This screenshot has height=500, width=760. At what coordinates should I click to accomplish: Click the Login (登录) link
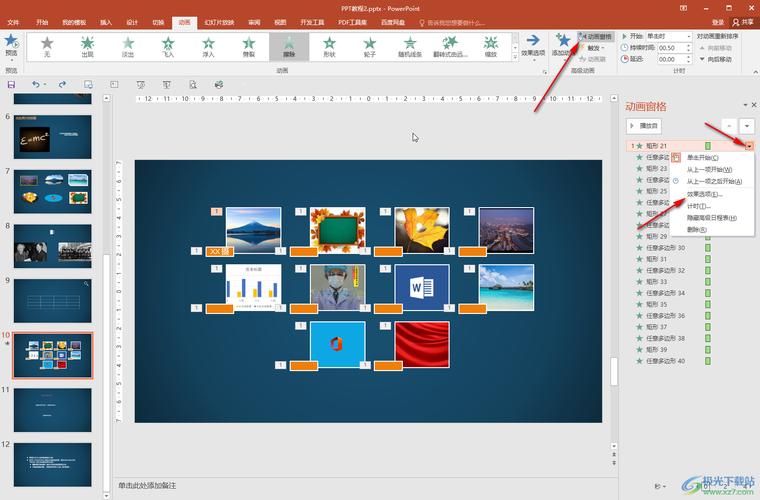[x=718, y=22]
